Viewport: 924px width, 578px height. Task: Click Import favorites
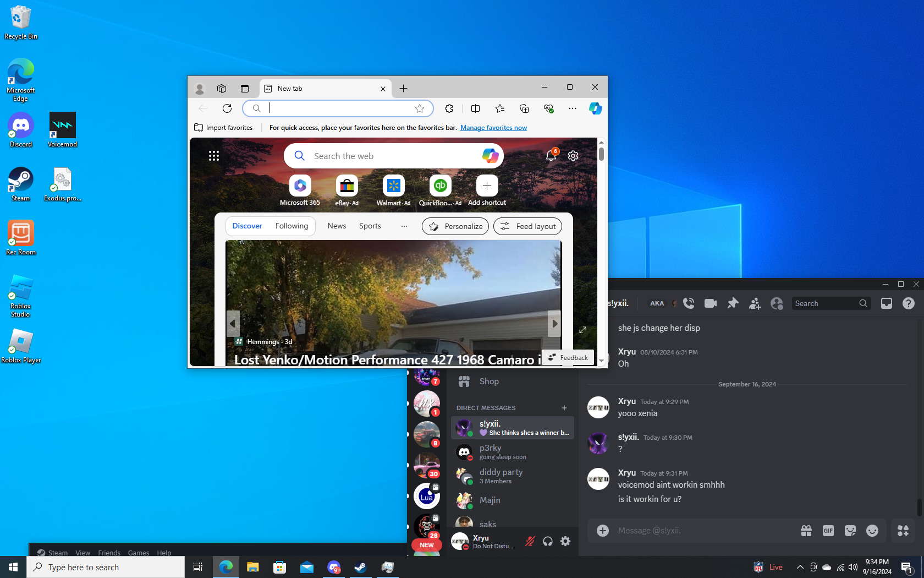(x=223, y=128)
